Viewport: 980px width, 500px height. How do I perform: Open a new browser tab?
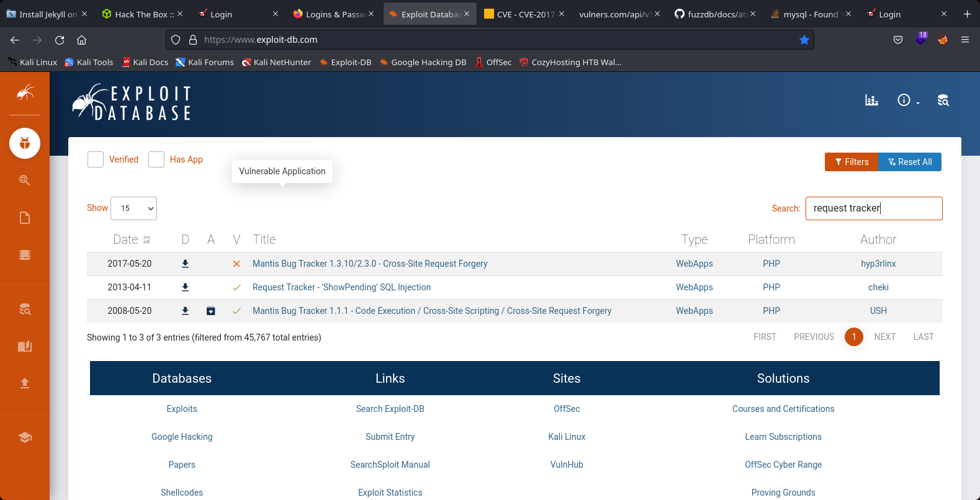[x=967, y=14]
